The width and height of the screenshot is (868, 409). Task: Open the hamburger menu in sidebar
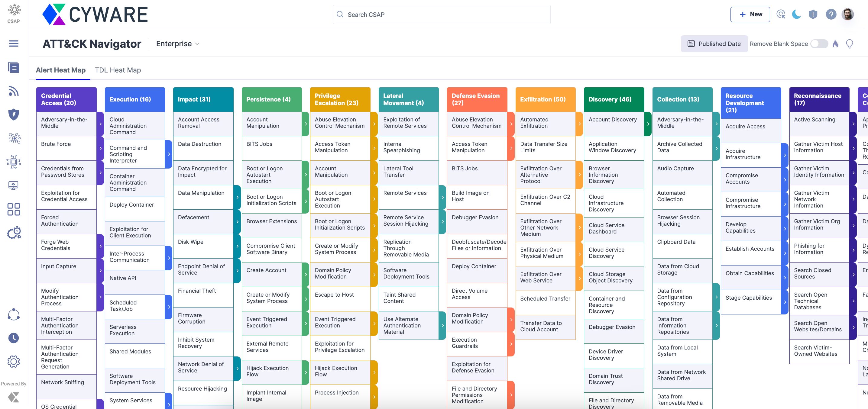click(x=14, y=43)
